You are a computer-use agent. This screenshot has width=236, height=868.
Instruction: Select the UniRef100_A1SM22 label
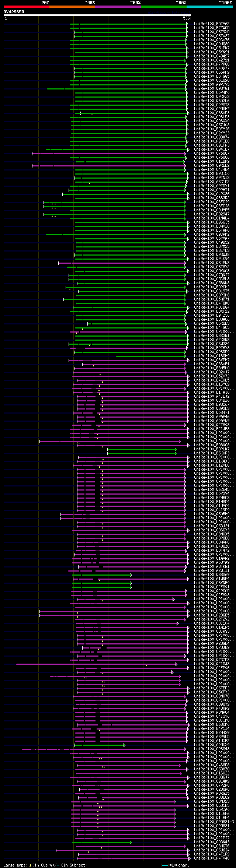coord(212,773)
